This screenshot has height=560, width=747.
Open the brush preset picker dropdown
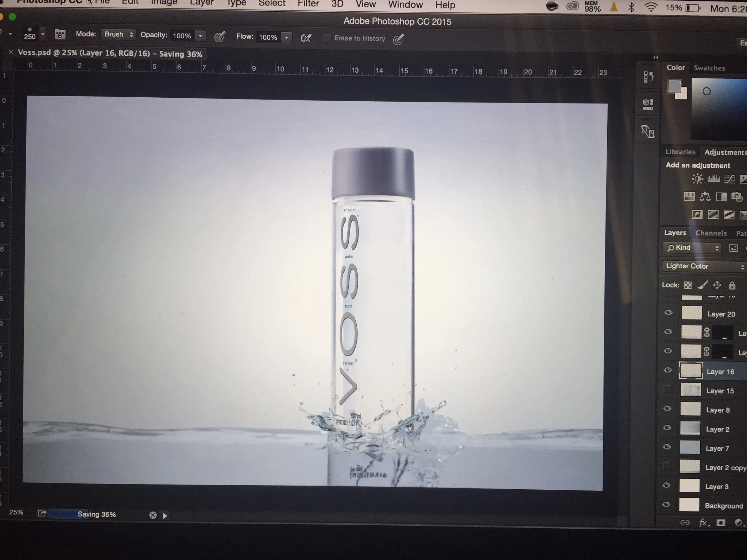43,34
